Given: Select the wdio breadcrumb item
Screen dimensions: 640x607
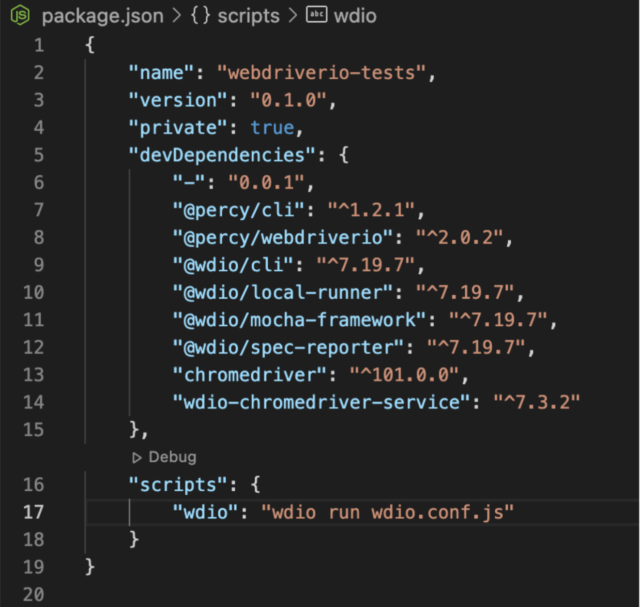Looking at the screenshot, I should [355, 16].
